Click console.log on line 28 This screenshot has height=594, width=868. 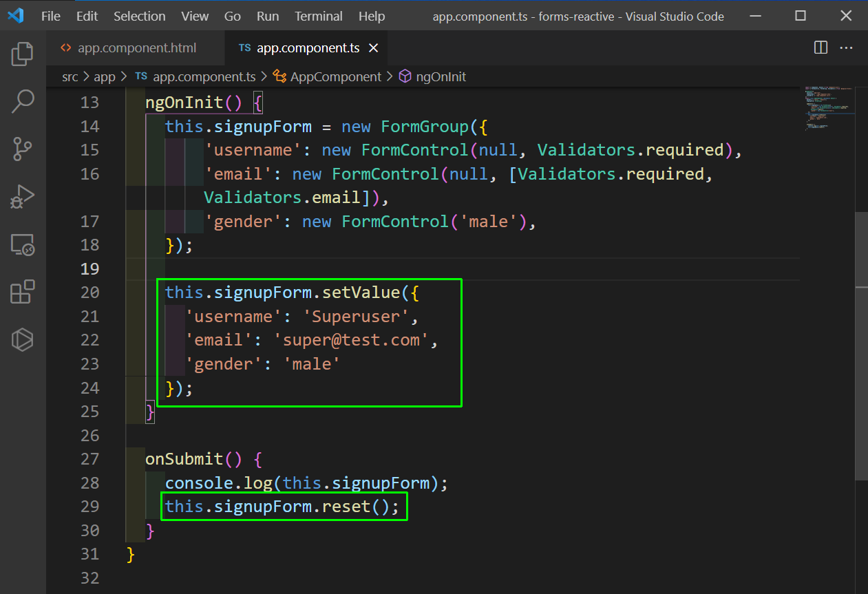click(219, 482)
